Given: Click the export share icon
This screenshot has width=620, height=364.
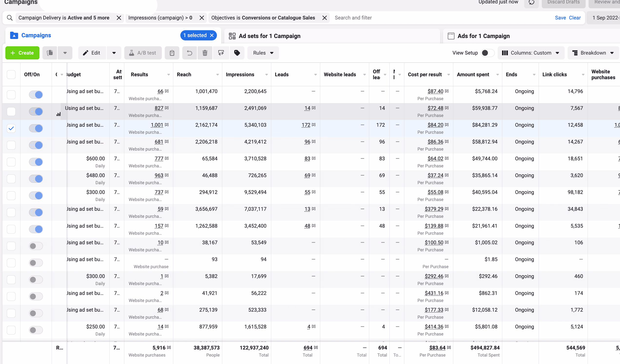Looking at the screenshot, I should 221,53.
